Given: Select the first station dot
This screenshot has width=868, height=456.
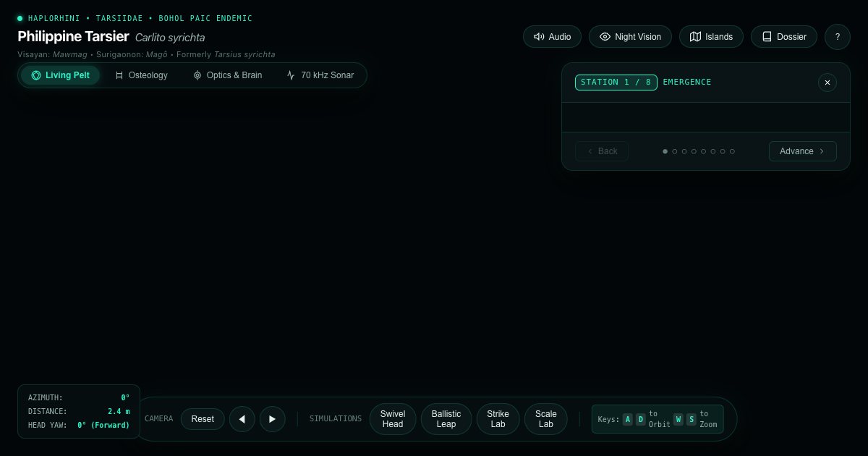Looking at the screenshot, I should click(665, 151).
